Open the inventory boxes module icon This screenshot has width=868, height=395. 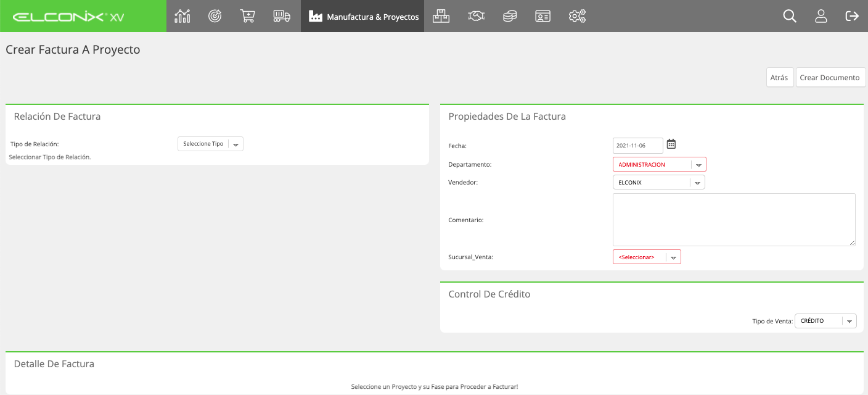click(x=441, y=16)
